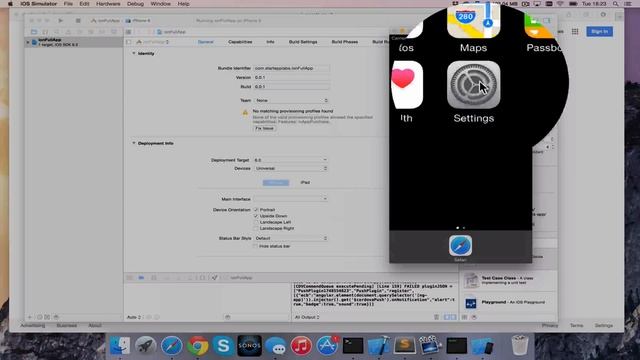Open Finder from the Dock

(x=120, y=346)
